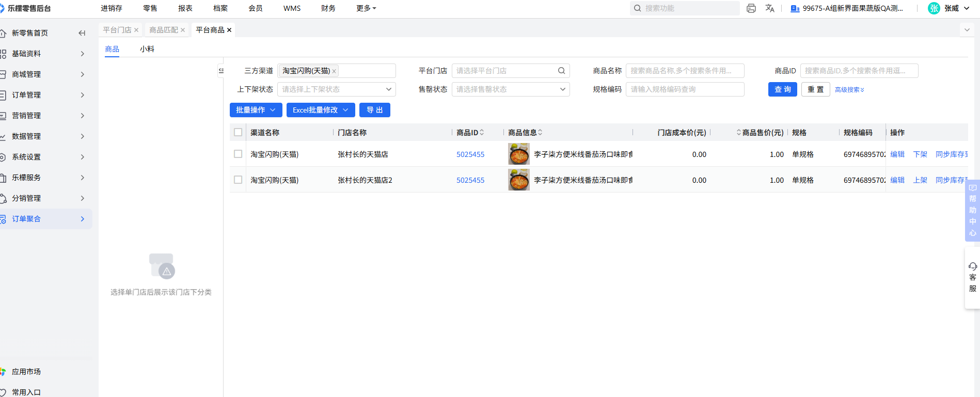Open the 上下架状态 dropdown

pos(337,89)
